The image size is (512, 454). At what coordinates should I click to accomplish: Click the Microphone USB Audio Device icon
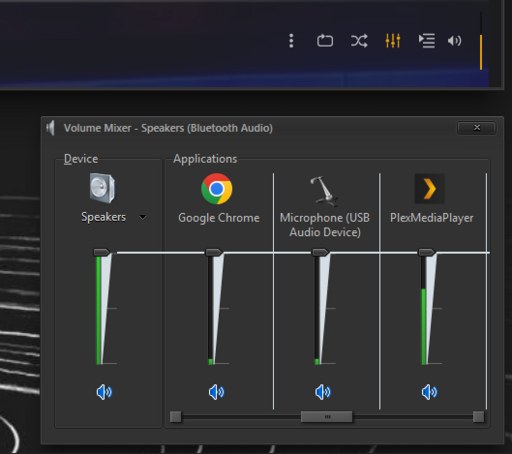(x=324, y=191)
